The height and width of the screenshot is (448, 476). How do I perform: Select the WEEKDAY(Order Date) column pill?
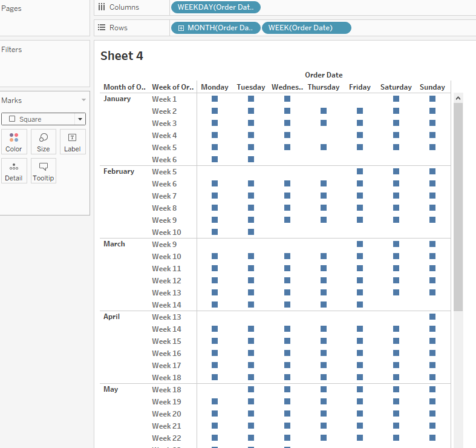(216, 7)
